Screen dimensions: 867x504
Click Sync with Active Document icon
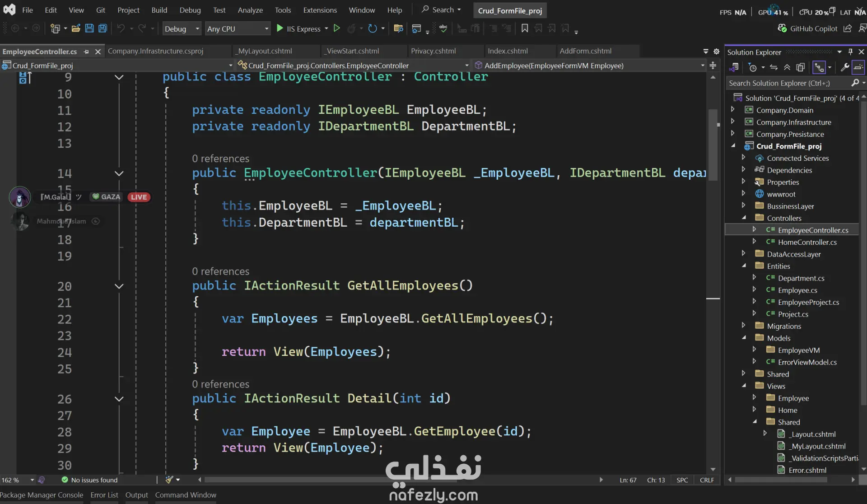coord(774,68)
